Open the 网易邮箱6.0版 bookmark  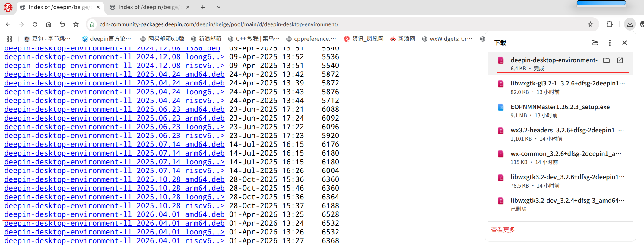[162, 39]
